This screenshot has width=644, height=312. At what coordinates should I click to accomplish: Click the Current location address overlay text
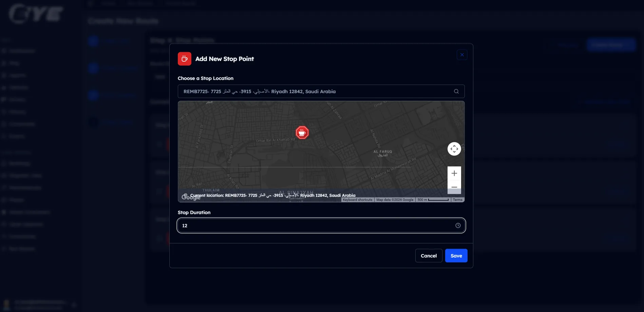[273, 195]
